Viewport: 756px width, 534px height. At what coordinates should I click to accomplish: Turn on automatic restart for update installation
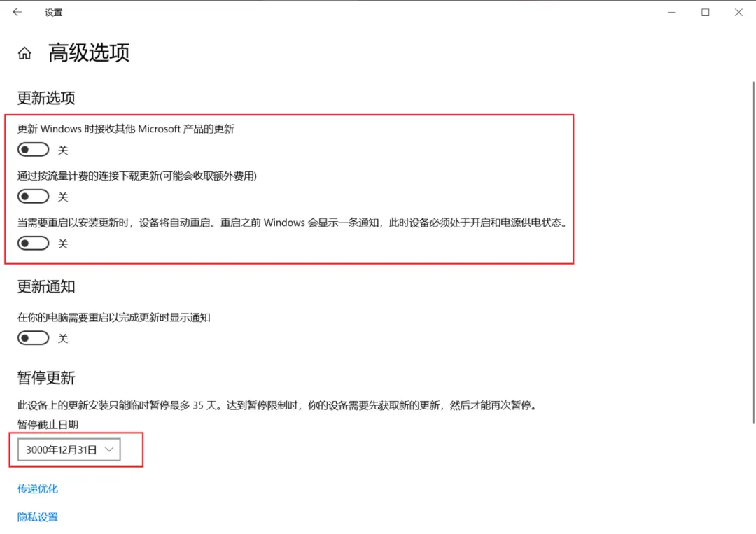point(34,243)
